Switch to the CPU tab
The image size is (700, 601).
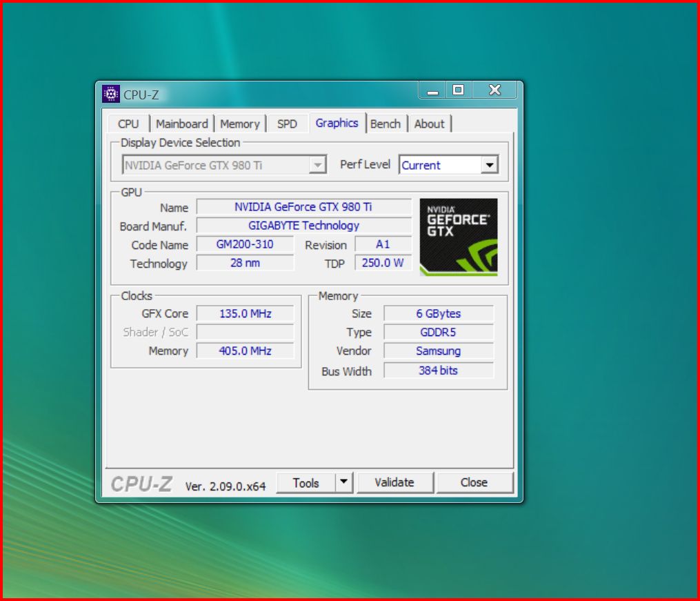[x=128, y=124]
